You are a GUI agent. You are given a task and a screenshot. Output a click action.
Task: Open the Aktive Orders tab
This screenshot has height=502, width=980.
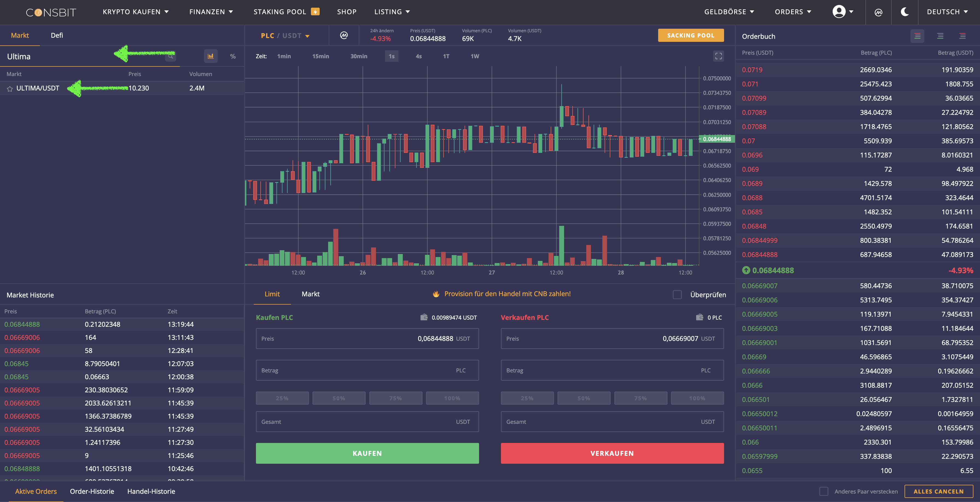(x=36, y=491)
